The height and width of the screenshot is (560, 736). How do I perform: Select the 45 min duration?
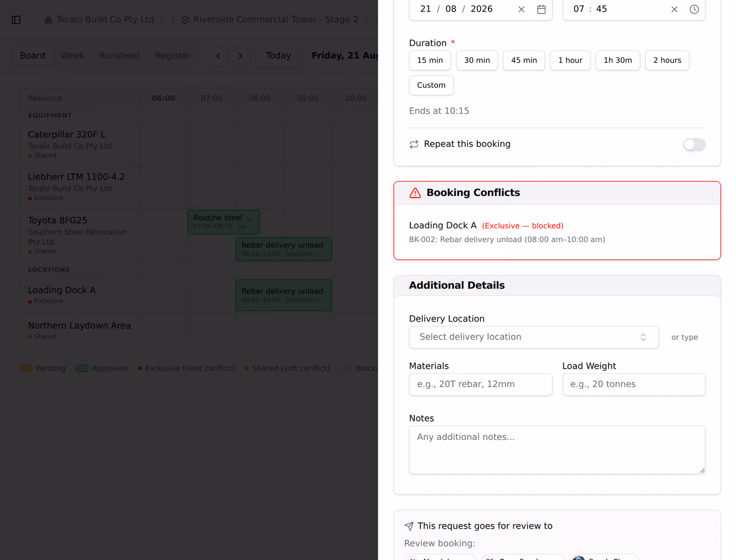click(x=524, y=61)
